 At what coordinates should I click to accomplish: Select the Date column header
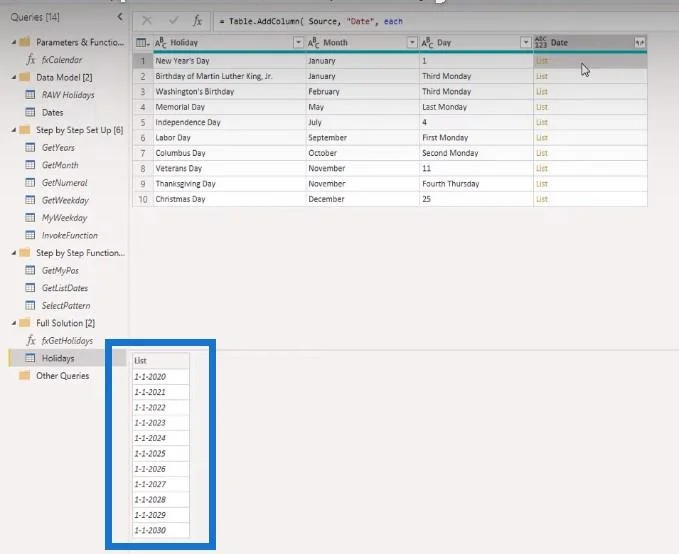590,42
